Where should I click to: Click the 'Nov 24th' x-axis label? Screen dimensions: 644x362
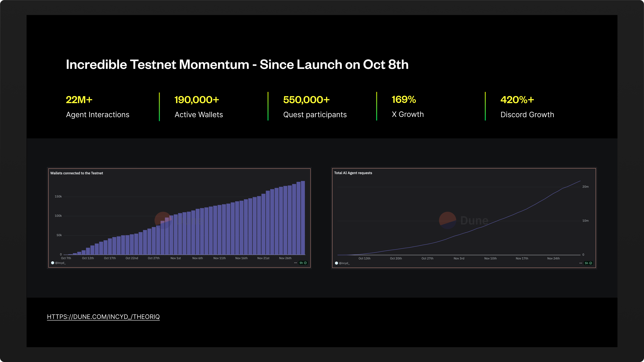[553, 259]
